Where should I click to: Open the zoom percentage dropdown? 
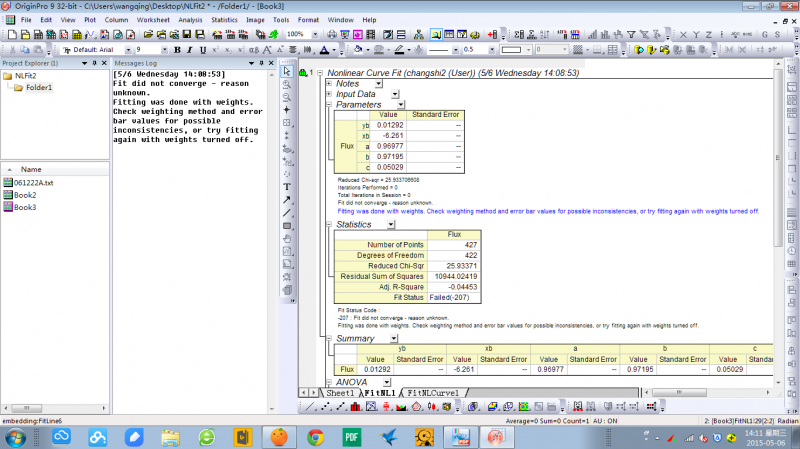314,34
